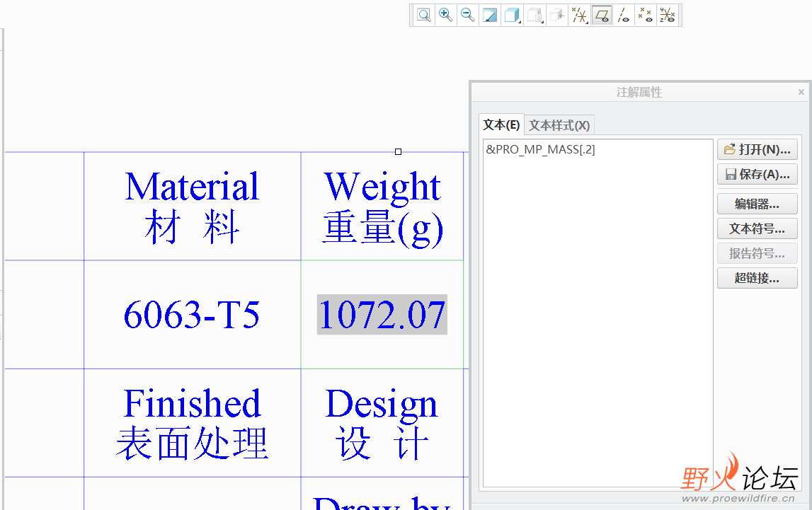Select the Zoom In tool

445,15
